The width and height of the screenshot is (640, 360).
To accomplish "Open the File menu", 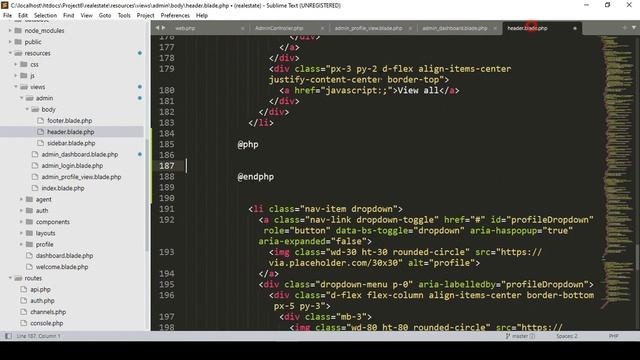I will point(7,16).
